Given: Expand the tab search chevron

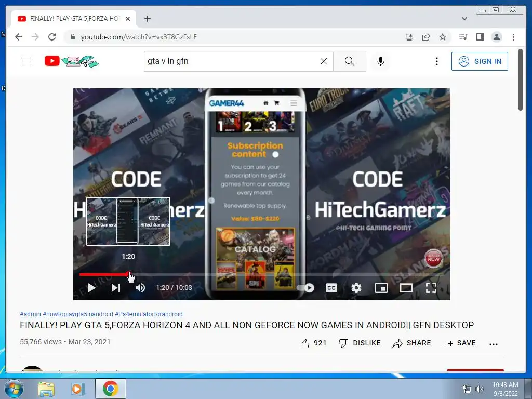Looking at the screenshot, I should click(464, 19).
